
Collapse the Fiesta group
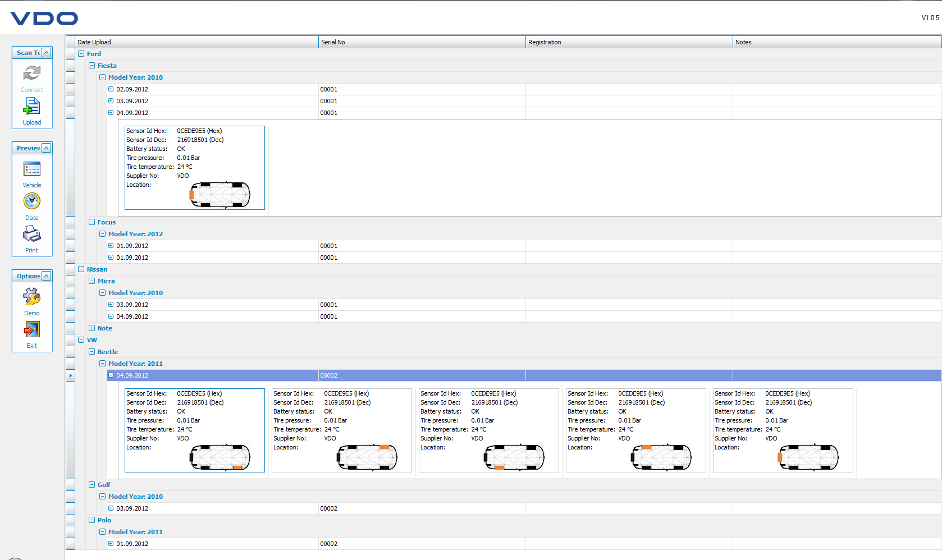pyautogui.click(x=92, y=66)
